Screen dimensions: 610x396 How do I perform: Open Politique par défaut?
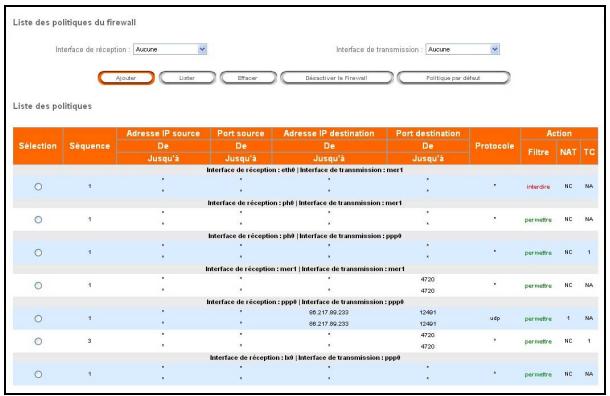coord(453,78)
